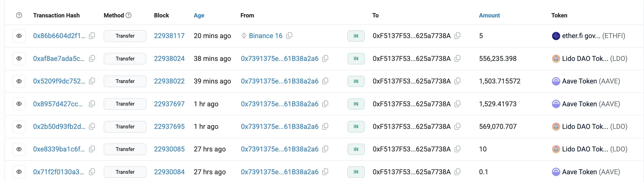
Task: Toggle the Amount column header display
Action: (489, 15)
